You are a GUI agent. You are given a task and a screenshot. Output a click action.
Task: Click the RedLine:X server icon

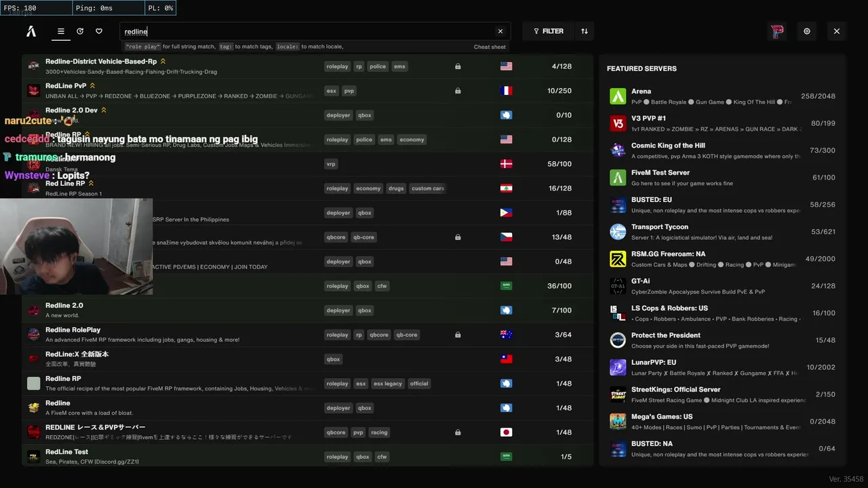click(33, 359)
